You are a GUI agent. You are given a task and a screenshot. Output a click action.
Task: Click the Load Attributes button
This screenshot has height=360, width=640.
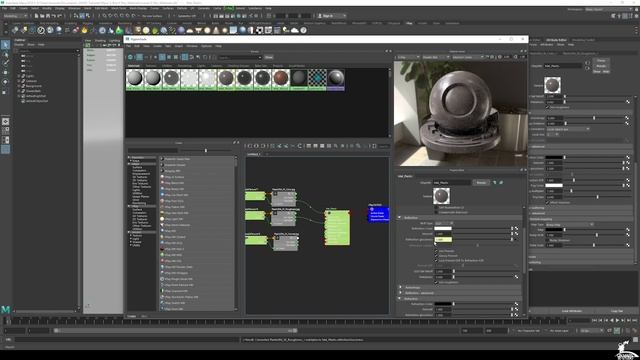[572, 311]
